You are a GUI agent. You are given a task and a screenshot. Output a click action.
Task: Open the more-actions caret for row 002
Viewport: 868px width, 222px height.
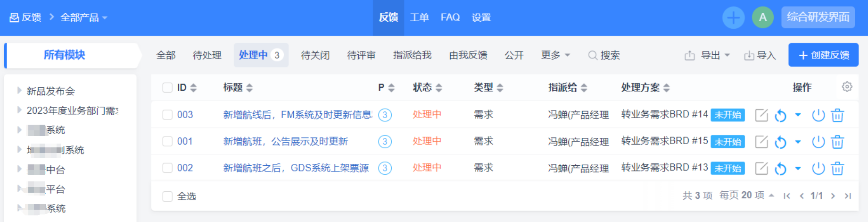click(798, 168)
